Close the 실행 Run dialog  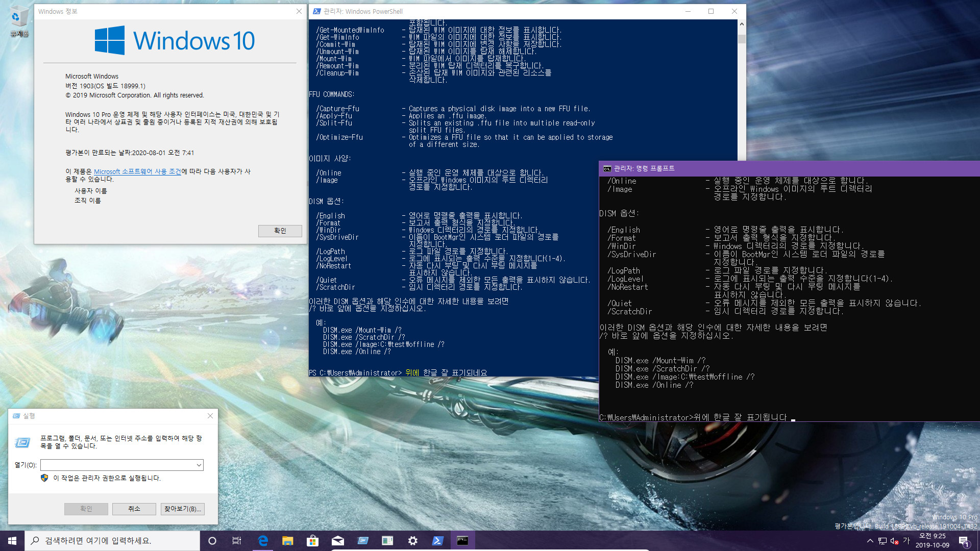coord(210,416)
